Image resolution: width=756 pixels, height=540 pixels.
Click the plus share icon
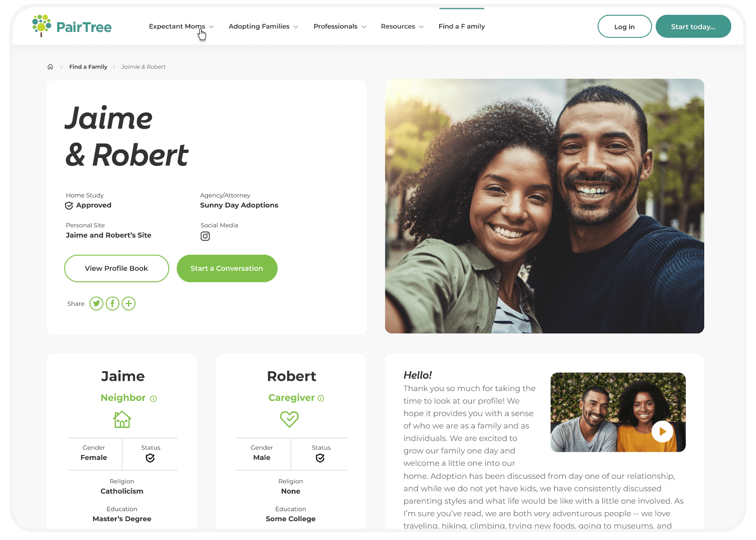pyautogui.click(x=129, y=304)
